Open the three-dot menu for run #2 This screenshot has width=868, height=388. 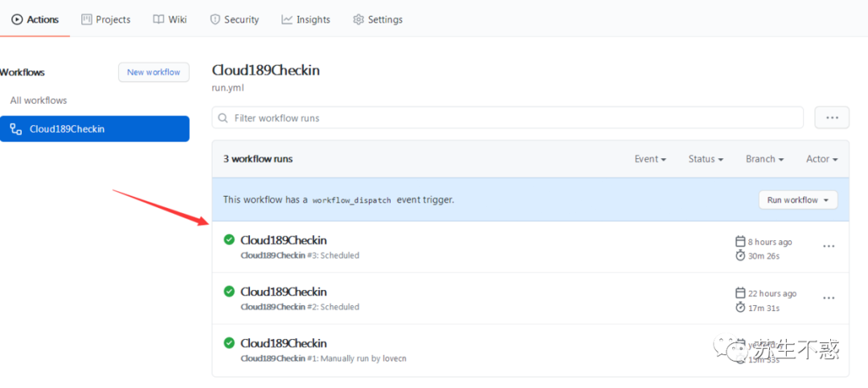829,298
